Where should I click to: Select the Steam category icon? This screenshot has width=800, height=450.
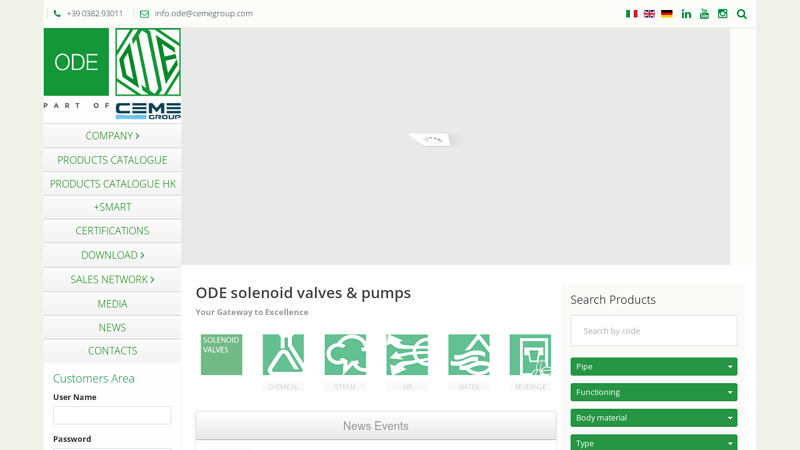[345, 355]
